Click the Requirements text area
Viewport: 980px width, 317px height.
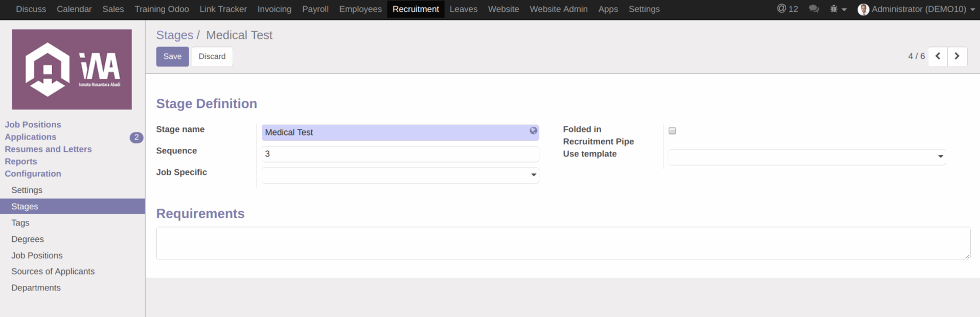[x=562, y=243]
